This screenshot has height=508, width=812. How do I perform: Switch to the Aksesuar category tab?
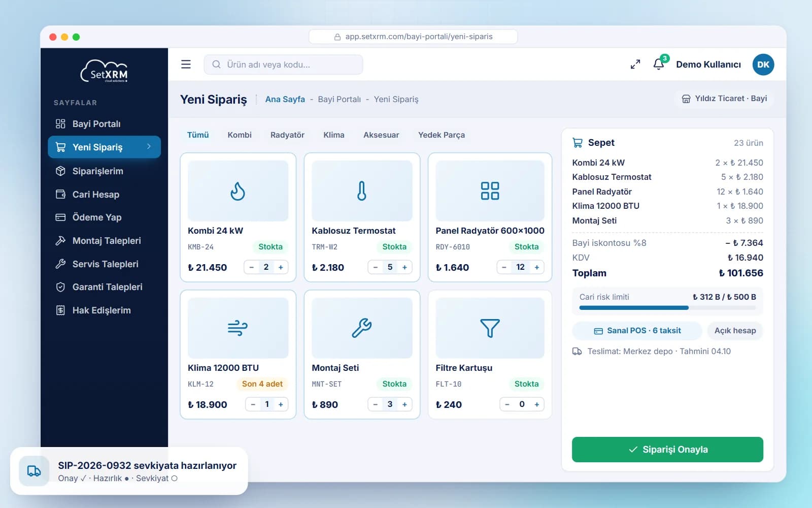(381, 135)
